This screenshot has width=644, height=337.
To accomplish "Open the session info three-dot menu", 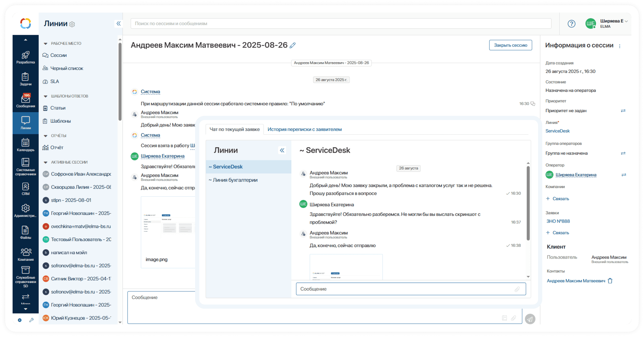I will pos(620,46).
